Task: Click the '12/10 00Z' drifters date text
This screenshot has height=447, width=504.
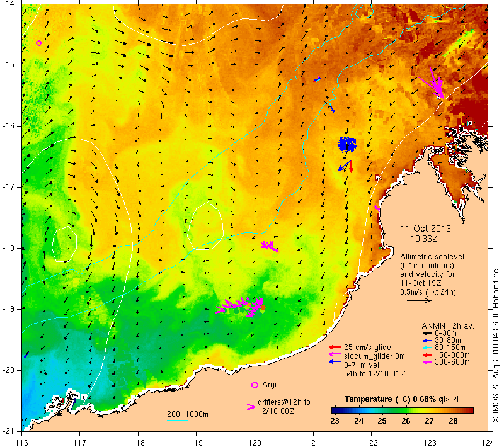Action: (x=276, y=411)
